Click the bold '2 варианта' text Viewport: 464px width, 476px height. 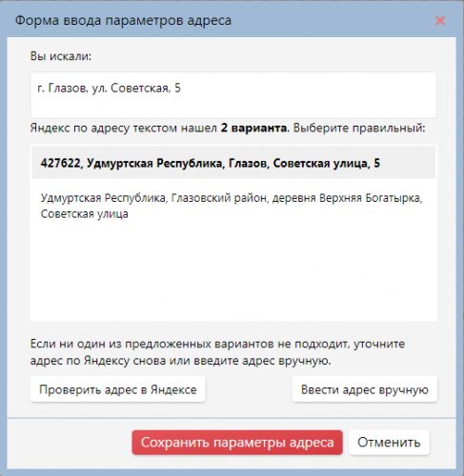(x=253, y=128)
